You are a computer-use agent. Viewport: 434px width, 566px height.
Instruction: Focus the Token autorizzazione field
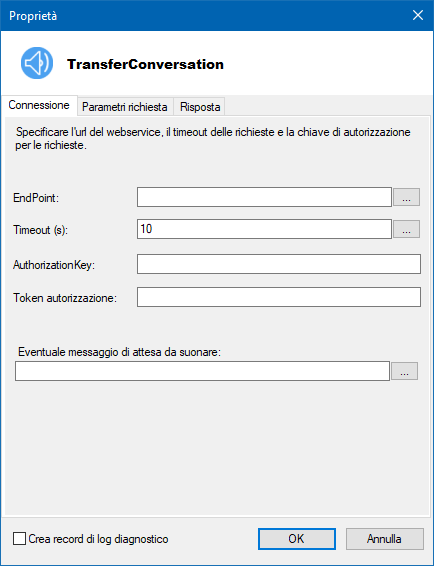click(279, 297)
